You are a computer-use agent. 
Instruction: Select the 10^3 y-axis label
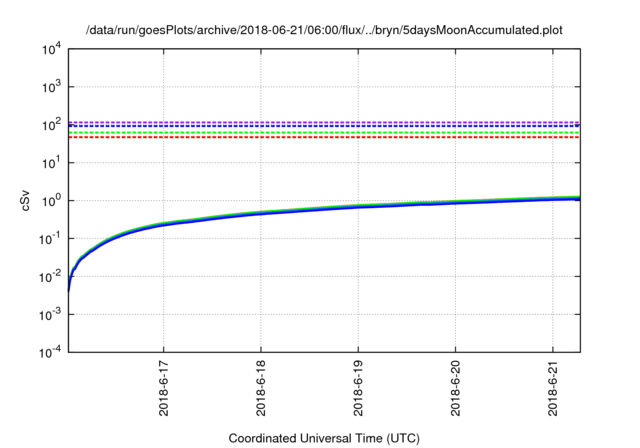coord(51,87)
